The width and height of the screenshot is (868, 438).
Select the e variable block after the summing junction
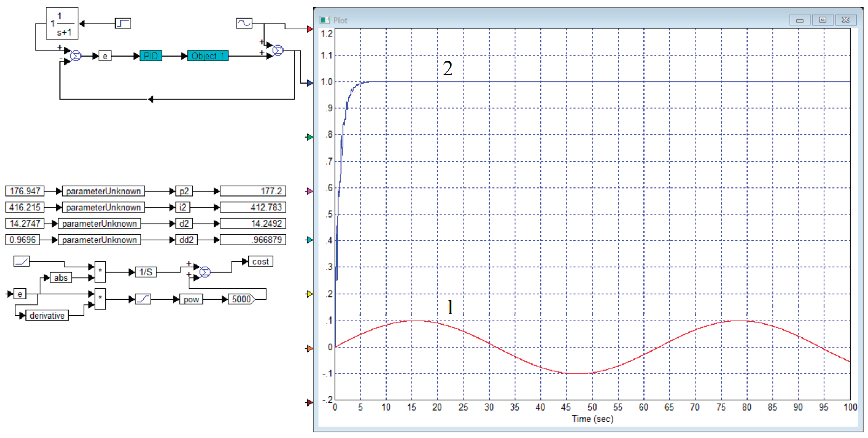pyautogui.click(x=105, y=56)
